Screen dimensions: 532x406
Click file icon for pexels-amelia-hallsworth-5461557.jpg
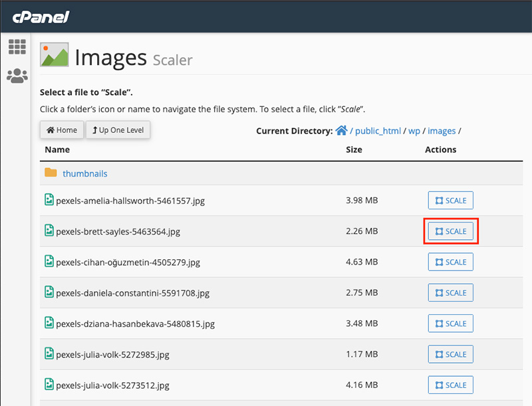tap(49, 200)
